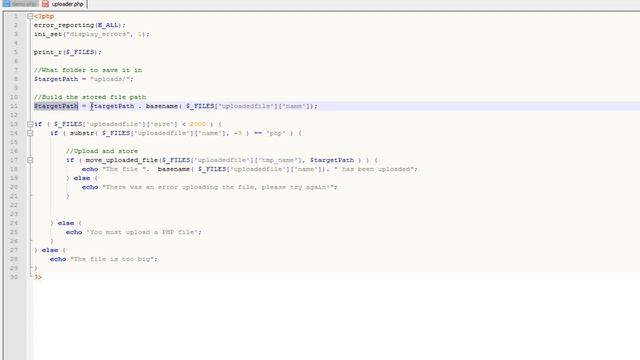The image size is (640, 360).
Task: Click the red save icon on uploader.php tab
Action: click(x=45, y=4)
